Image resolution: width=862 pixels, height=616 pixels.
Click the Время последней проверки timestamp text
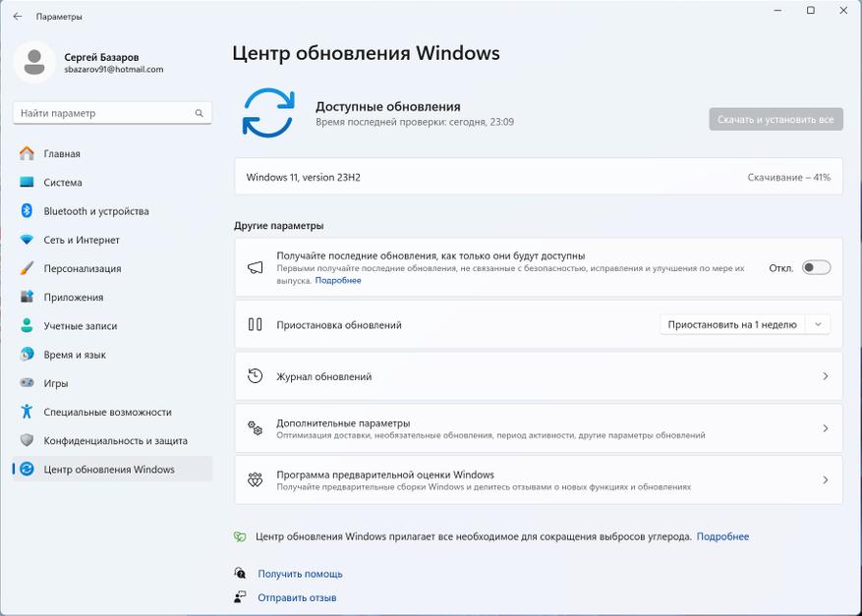(x=415, y=122)
